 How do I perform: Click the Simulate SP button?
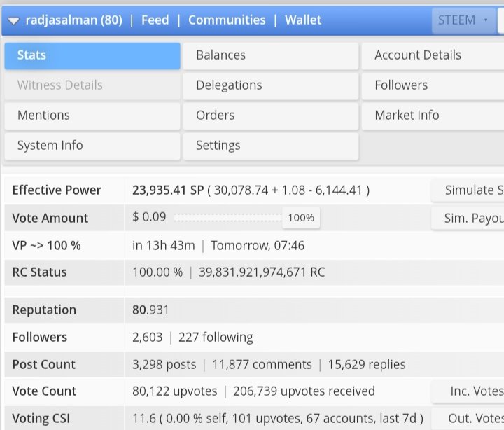pyautogui.click(x=468, y=190)
